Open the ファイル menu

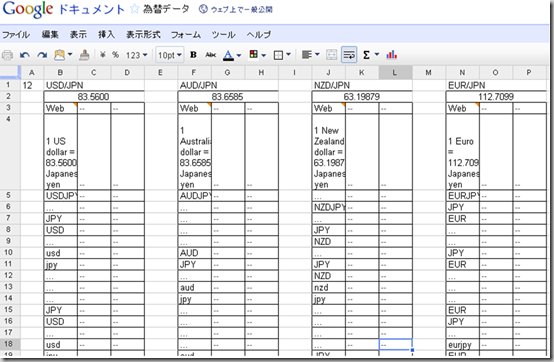tap(16, 35)
